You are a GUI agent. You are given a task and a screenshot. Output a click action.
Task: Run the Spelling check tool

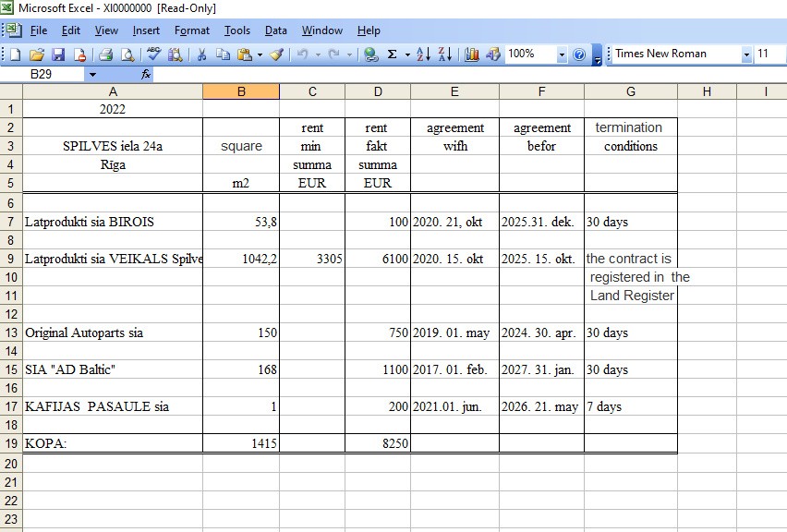[x=153, y=54]
